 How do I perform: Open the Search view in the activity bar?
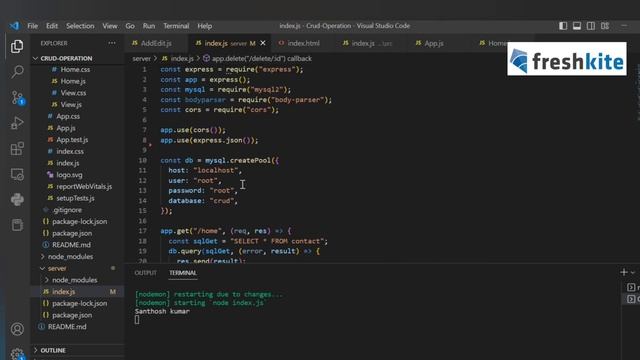(17, 72)
